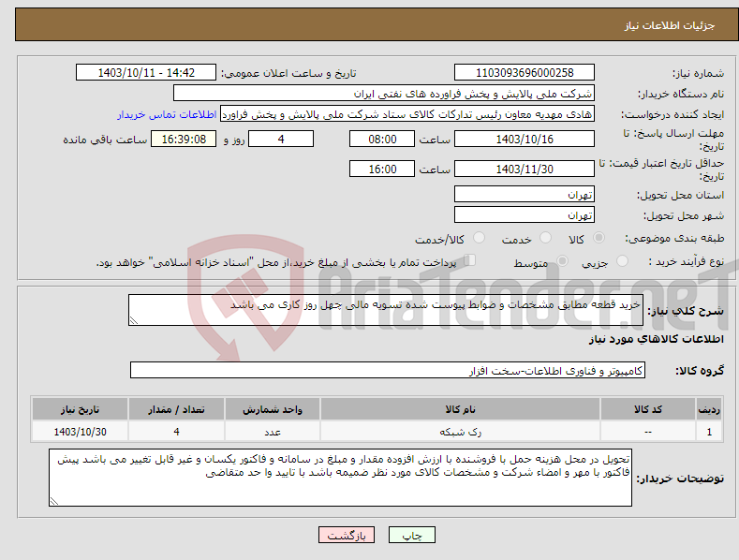This screenshot has height=560, width=739.
Task: Click the goods group field کامپیوتر و فناوری اطلاعات
Action: 388,371
